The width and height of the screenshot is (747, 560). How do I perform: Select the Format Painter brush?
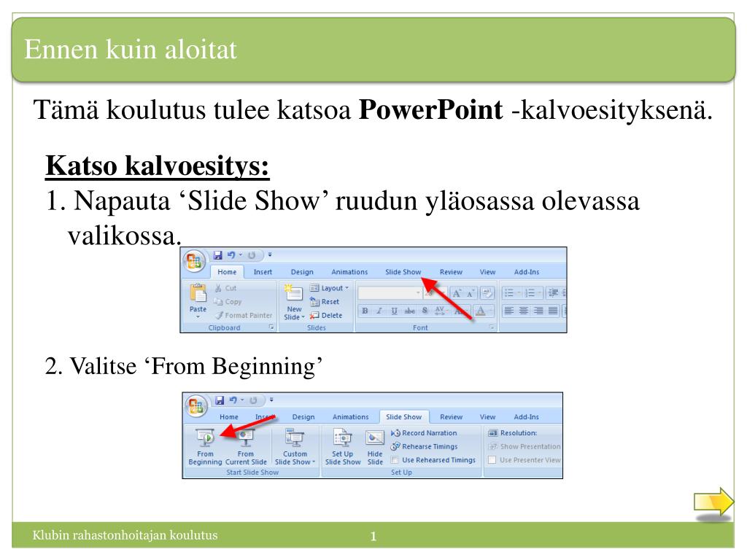[244, 315]
